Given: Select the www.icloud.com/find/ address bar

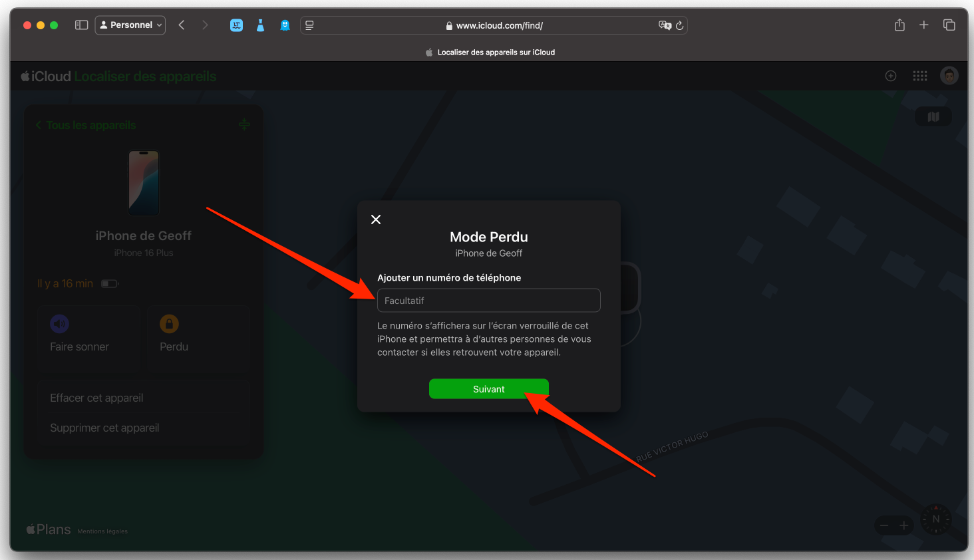Looking at the screenshot, I should [494, 25].
